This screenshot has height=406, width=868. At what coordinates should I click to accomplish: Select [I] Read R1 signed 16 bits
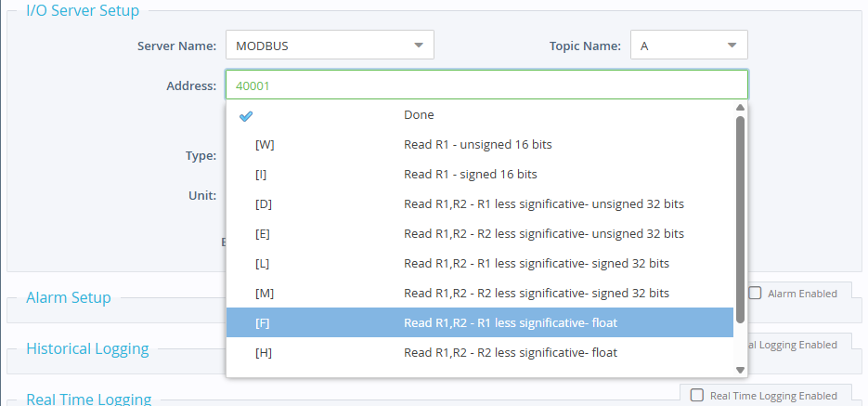[480, 175]
